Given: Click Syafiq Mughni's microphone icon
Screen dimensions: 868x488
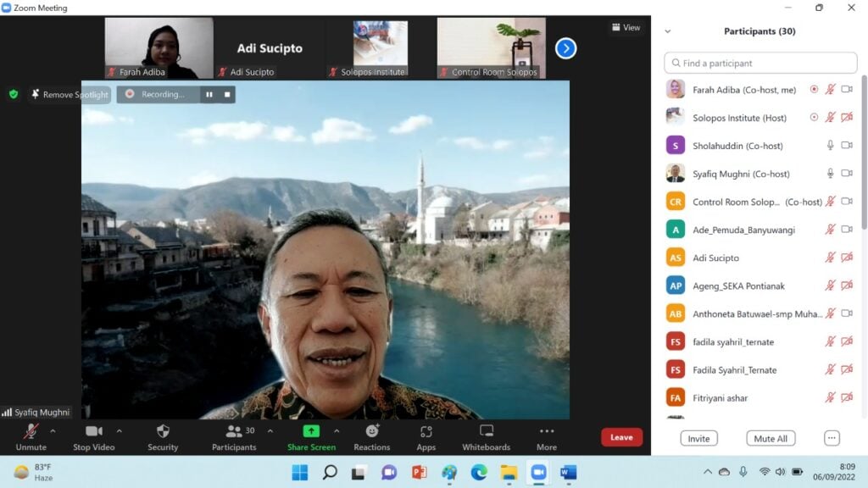Looking at the screenshot, I should click(831, 173).
